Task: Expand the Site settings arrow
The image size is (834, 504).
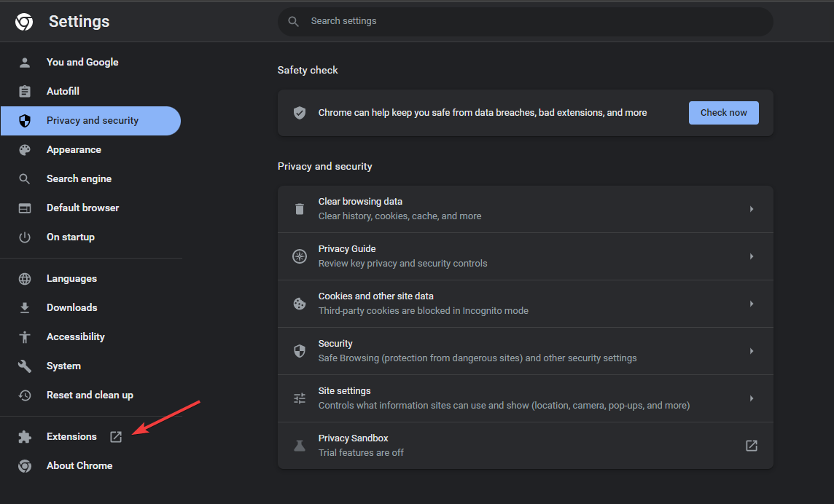Action: 752,398
